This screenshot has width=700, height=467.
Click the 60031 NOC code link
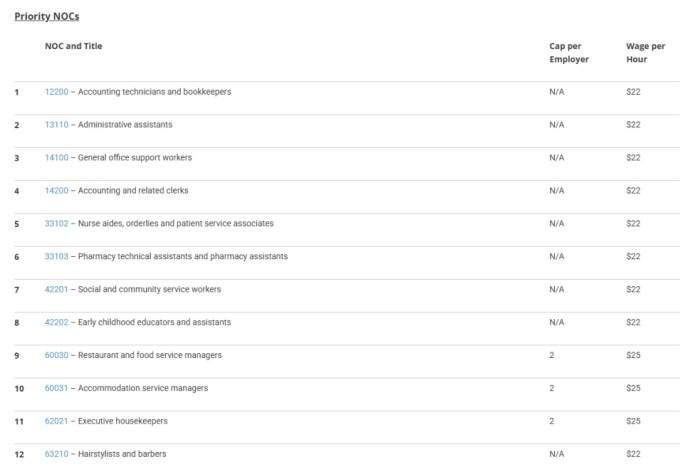56,389
